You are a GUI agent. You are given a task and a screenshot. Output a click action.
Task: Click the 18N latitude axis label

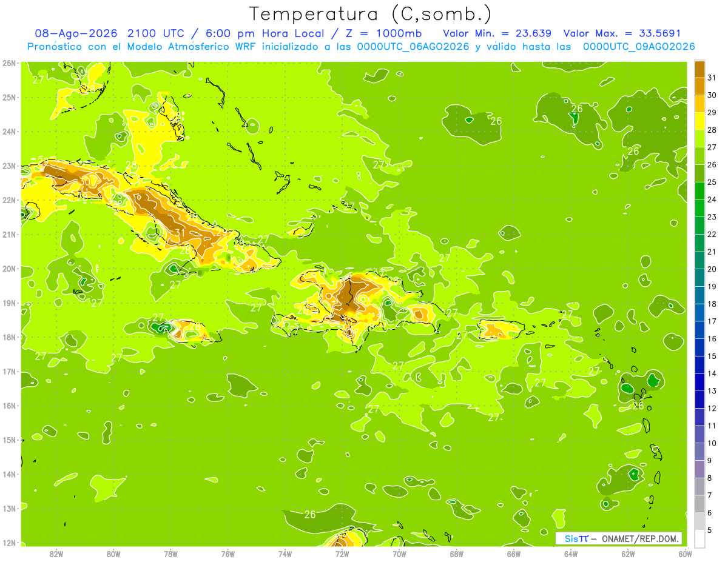coord(9,337)
